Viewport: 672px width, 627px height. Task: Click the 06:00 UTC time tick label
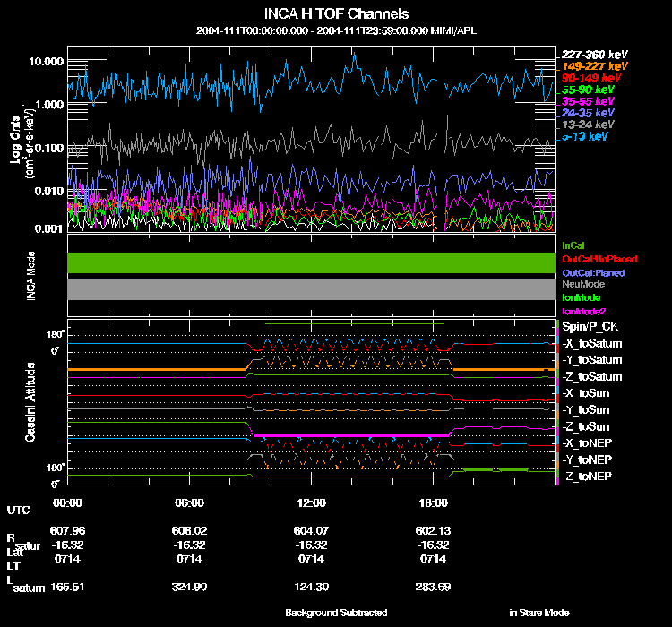(x=189, y=503)
